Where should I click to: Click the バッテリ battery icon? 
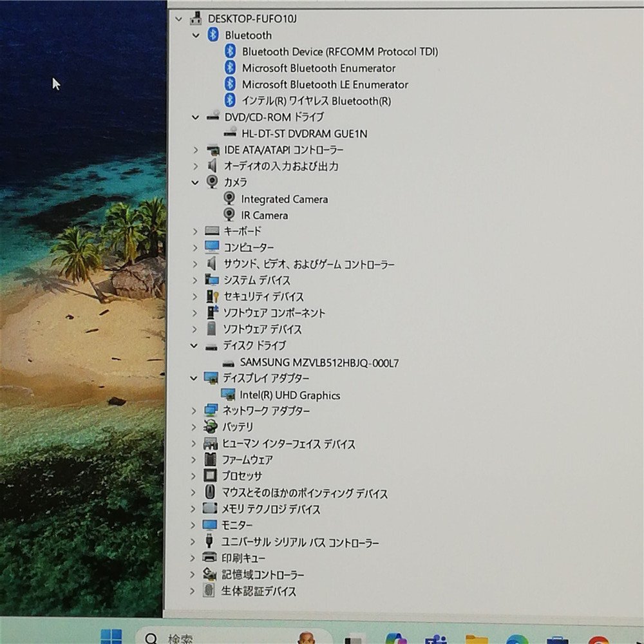tap(211, 427)
